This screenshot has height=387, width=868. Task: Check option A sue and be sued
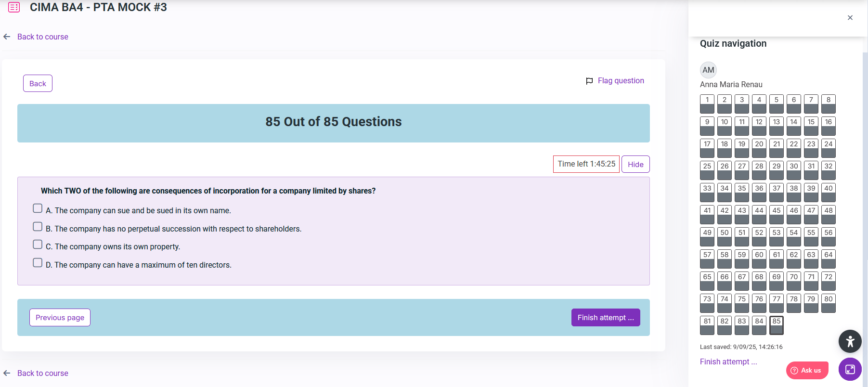(38, 208)
